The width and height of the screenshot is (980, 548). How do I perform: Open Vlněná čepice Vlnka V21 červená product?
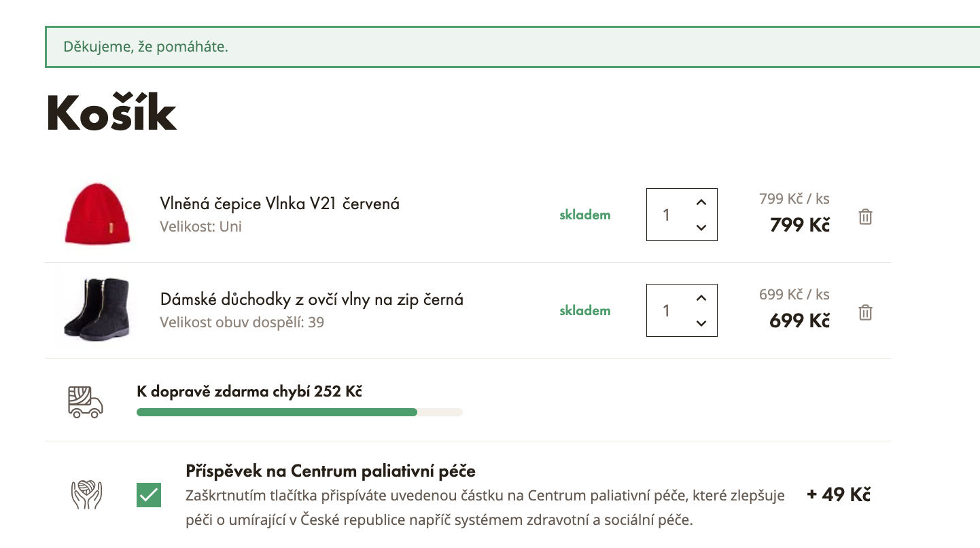click(x=279, y=203)
